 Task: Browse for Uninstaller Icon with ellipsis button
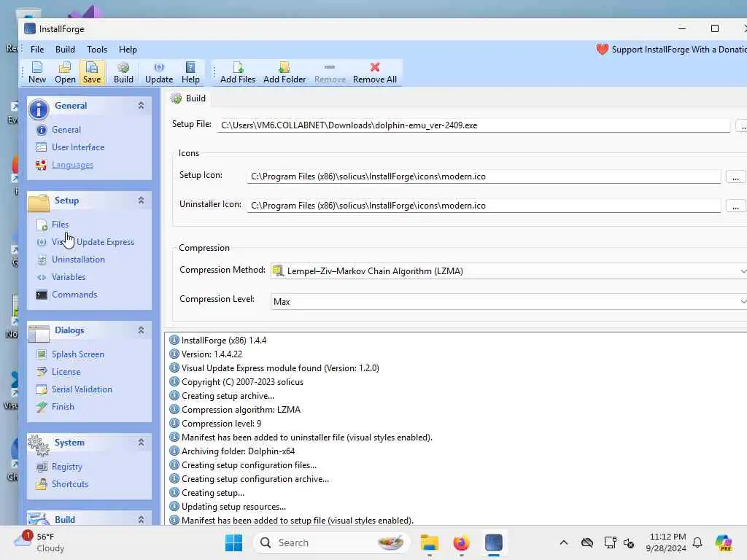pos(735,206)
